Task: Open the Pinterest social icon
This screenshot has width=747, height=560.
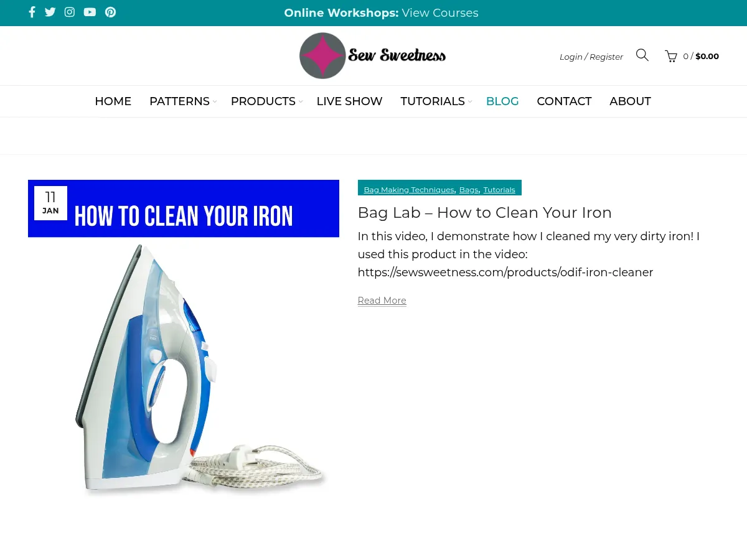Action: [x=110, y=12]
